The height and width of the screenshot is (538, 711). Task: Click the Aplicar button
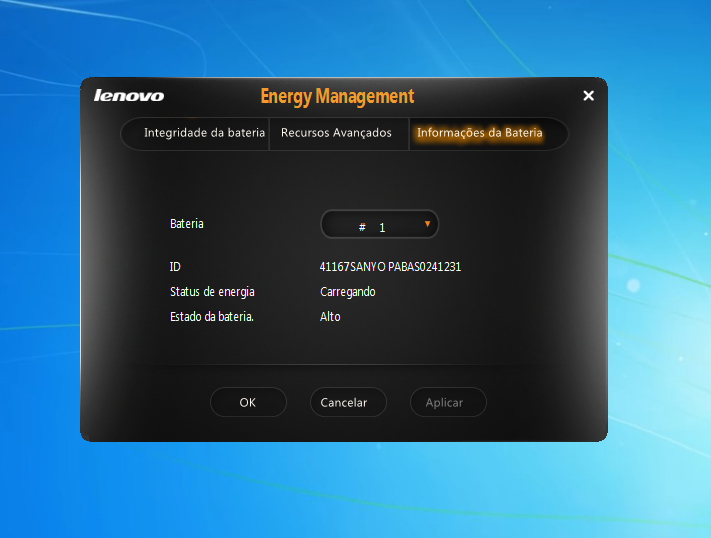click(x=448, y=402)
